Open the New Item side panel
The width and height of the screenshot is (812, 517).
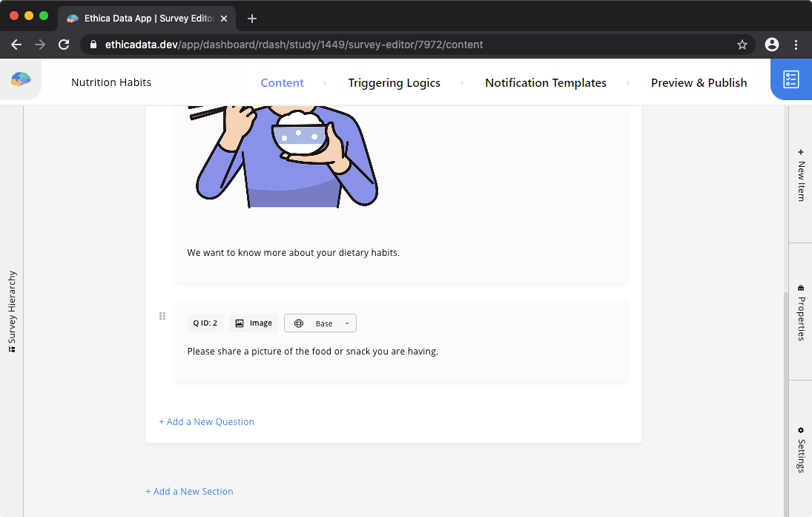[x=801, y=174]
